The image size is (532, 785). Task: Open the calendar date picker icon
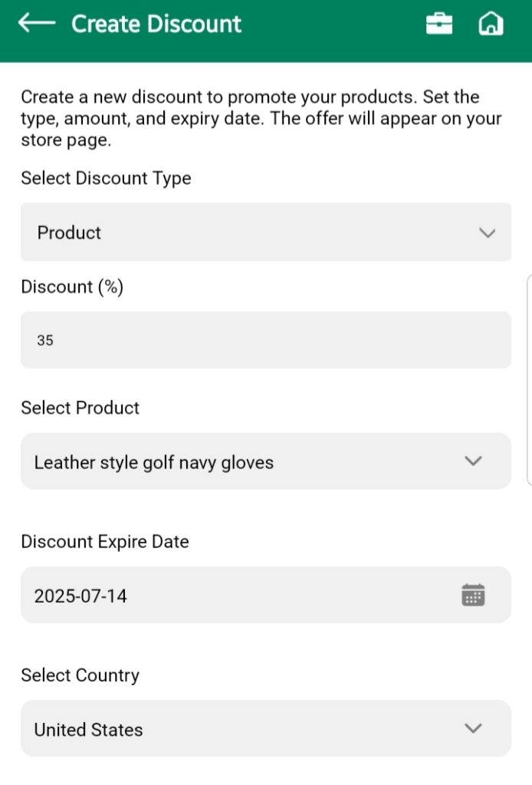473,595
